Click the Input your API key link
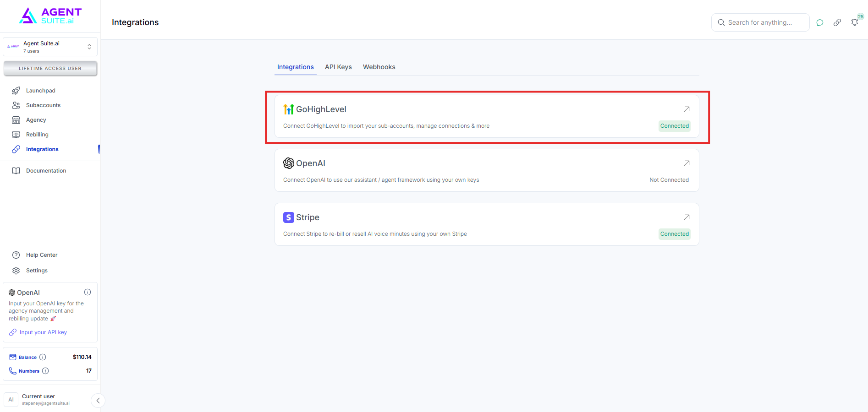 click(x=43, y=332)
